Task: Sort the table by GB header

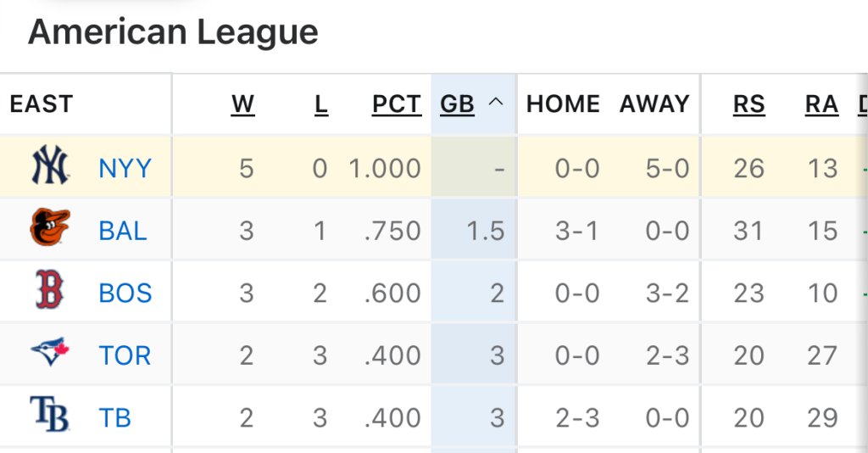Action: coord(457,104)
